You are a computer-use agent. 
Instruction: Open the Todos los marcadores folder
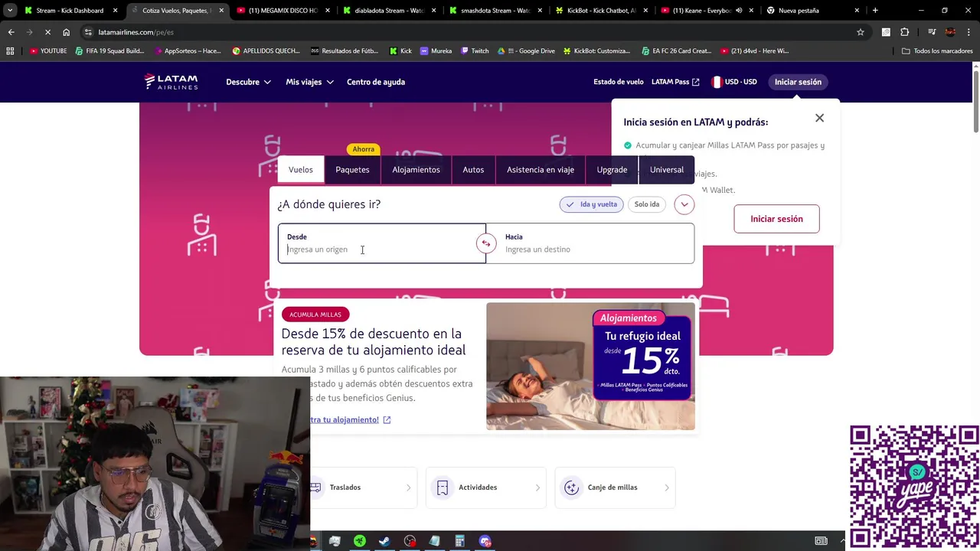click(936, 51)
